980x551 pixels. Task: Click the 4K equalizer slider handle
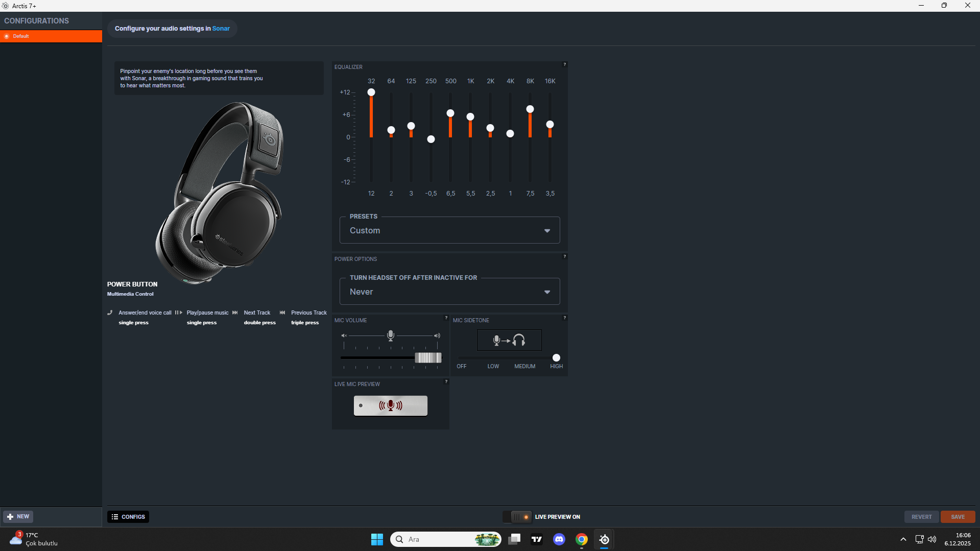pos(510,134)
